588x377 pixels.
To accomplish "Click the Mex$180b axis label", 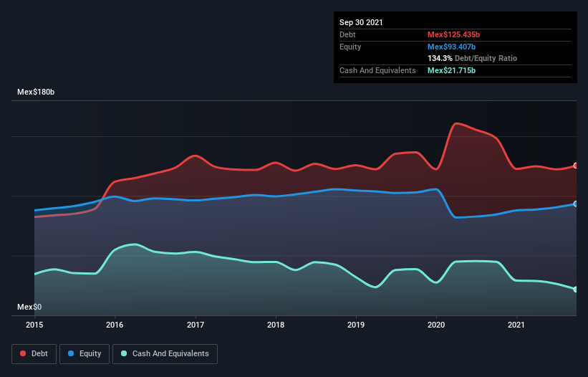I will pyautogui.click(x=36, y=92).
